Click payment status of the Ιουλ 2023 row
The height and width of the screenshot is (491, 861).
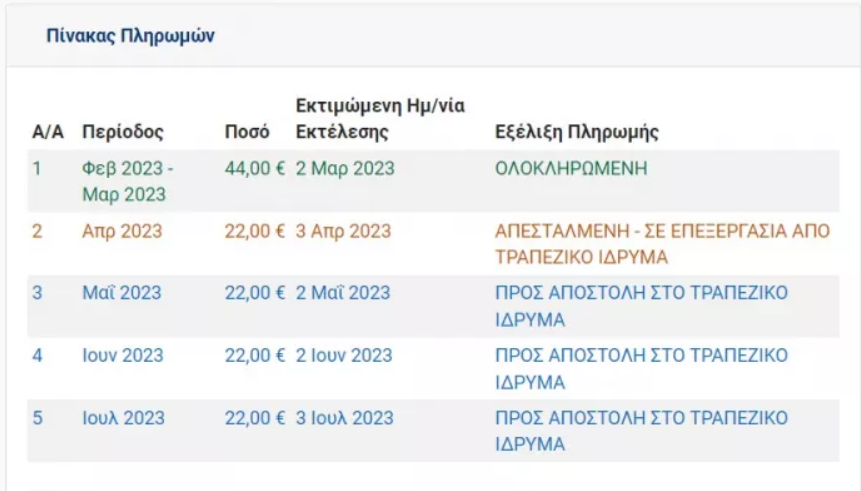[x=641, y=430]
